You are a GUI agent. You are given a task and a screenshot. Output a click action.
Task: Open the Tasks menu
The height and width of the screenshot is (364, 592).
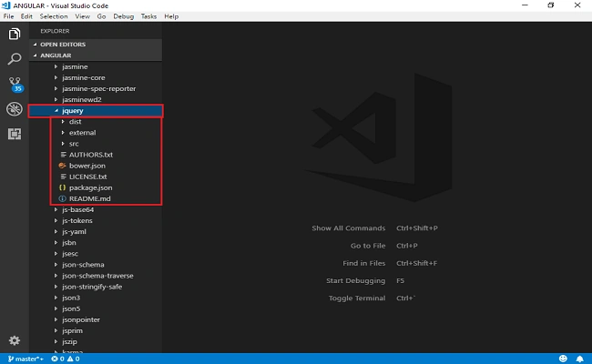(x=148, y=16)
